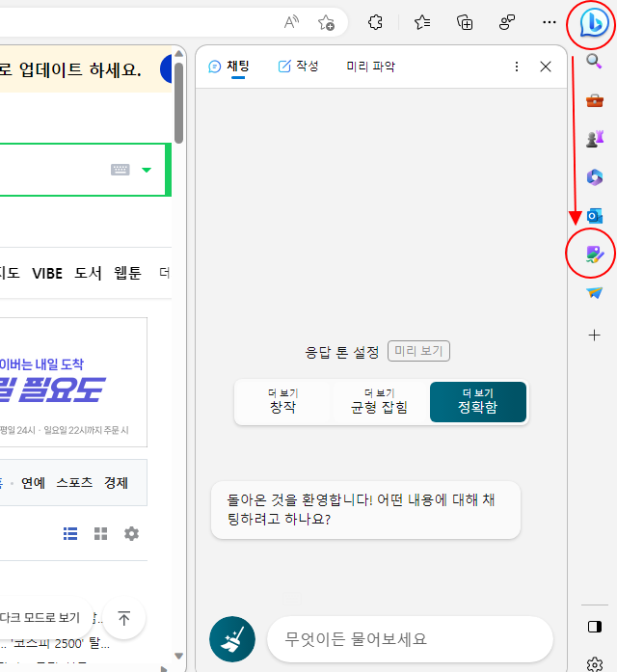Open the Microsoft 365 sidebar icon
The image size is (617, 672).
point(595,177)
